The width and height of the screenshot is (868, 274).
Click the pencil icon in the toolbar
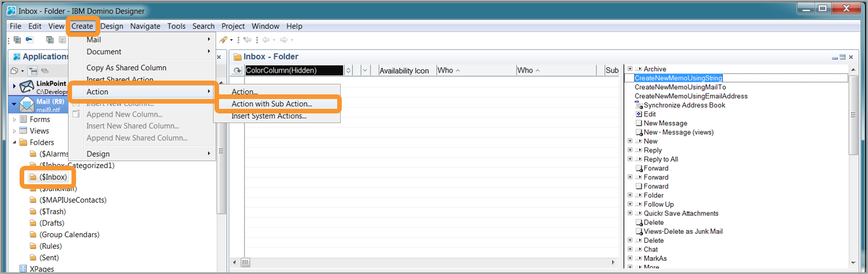(x=224, y=40)
